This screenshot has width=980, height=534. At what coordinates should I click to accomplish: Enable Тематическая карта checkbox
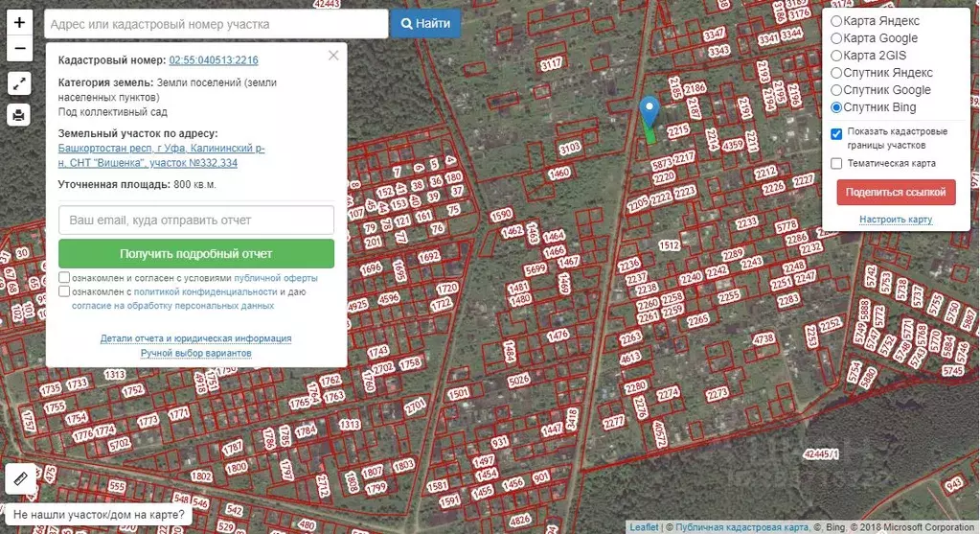pos(836,163)
